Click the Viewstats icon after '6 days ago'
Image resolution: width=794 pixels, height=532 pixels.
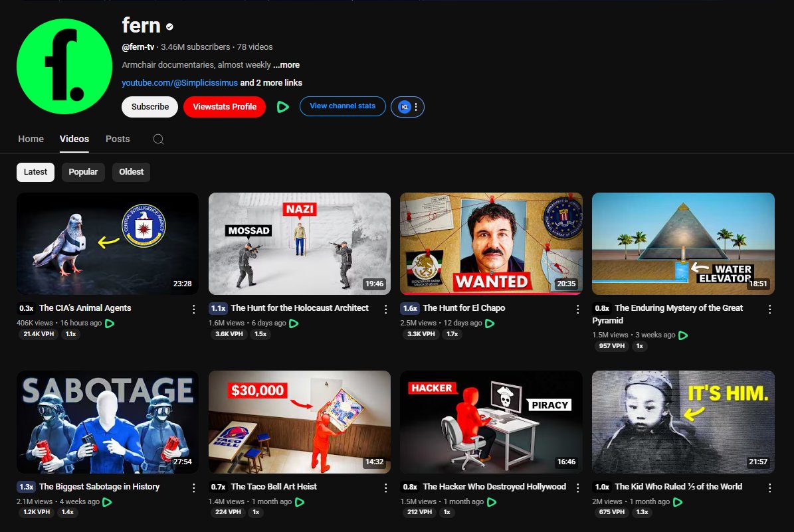(294, 323)
